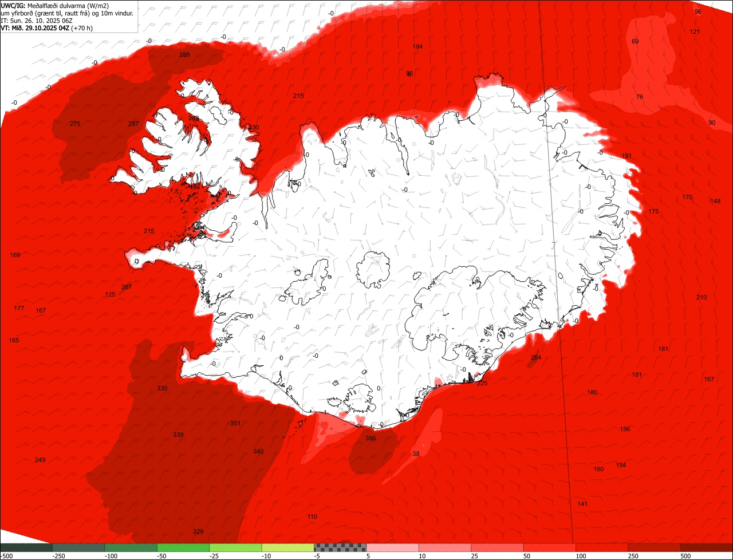Click the map value 156
This screenshot has height=560, width=733.
625,429
